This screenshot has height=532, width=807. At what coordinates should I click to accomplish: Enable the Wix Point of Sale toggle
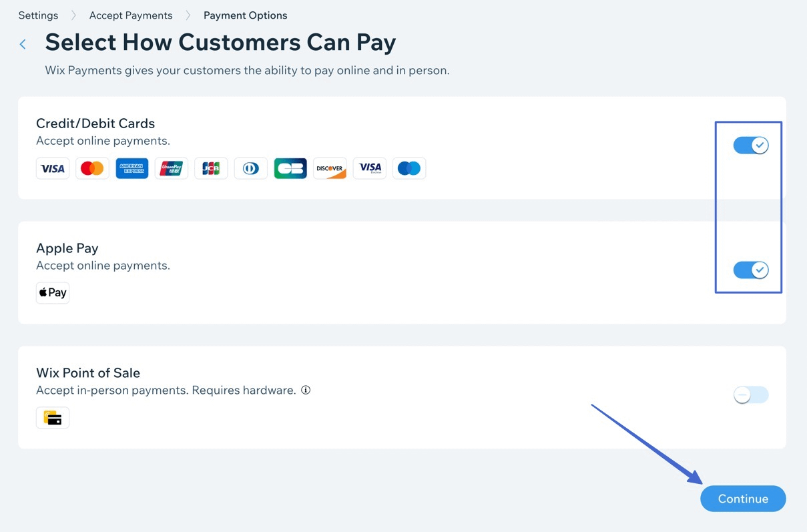pos(750,394)
